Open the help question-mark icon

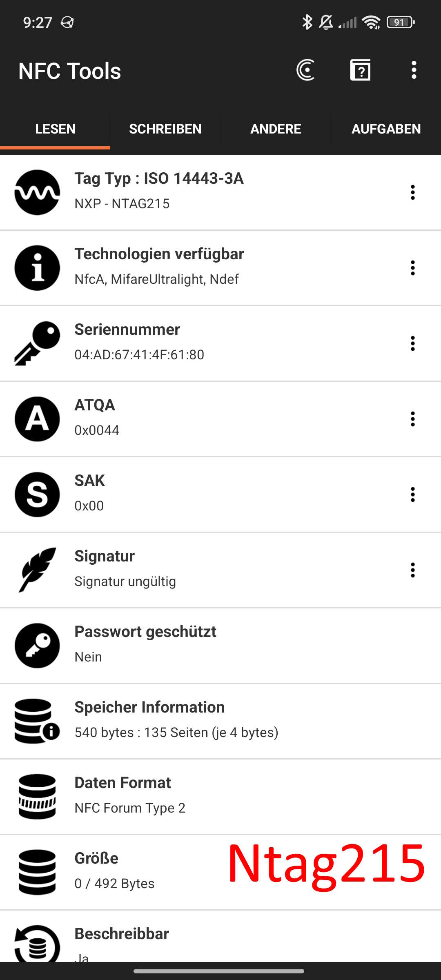pos(360,70)
